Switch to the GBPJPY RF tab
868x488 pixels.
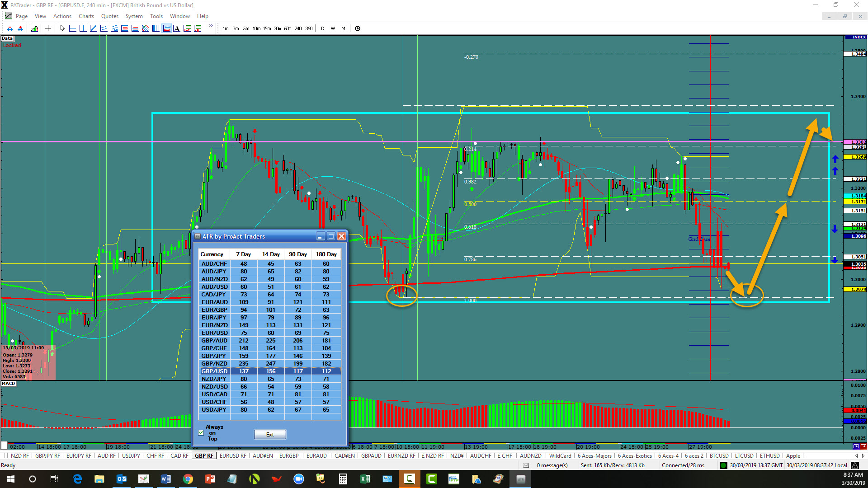47,456
